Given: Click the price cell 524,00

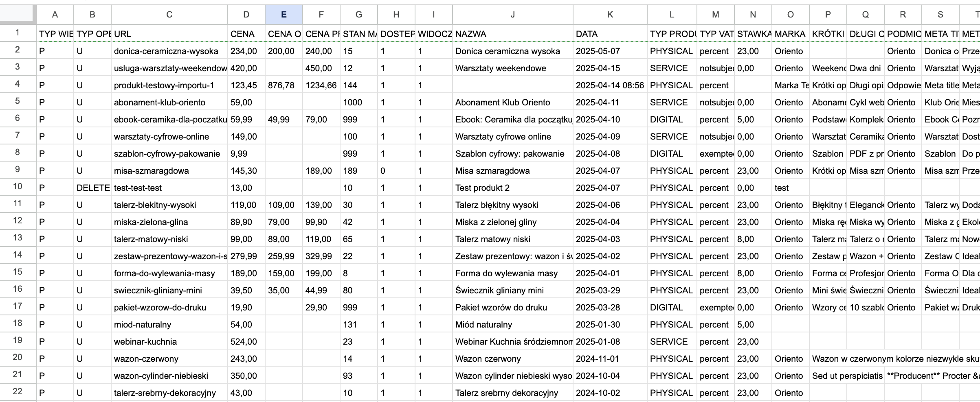Looking at the screenshot, I should click(x=246, y=342).
